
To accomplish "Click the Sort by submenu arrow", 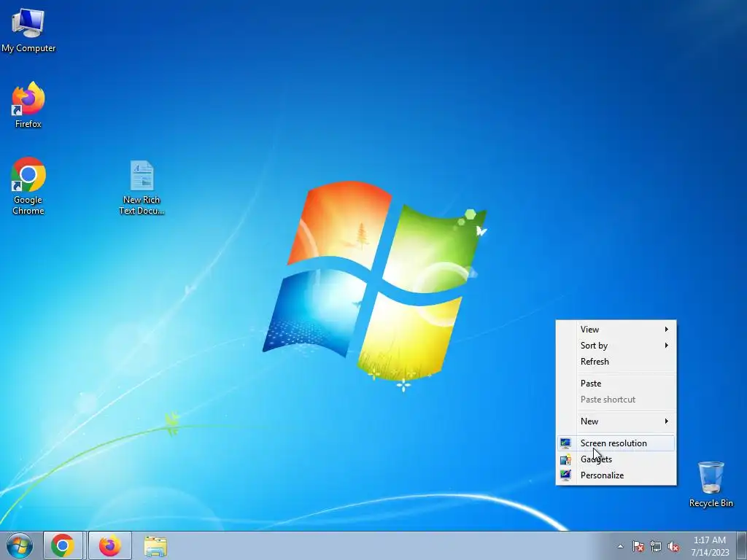I will point(667,345).
